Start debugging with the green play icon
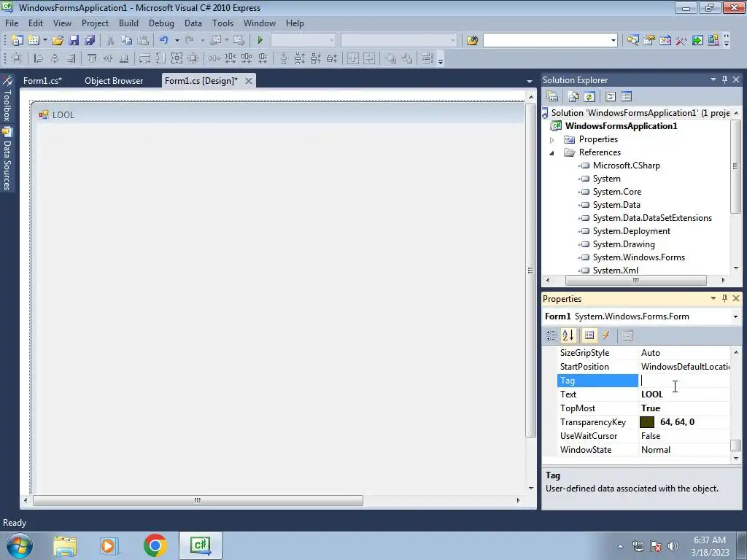The height and width of the screenshot is (560, 747). pyautogui.click(x=260, y=41)
